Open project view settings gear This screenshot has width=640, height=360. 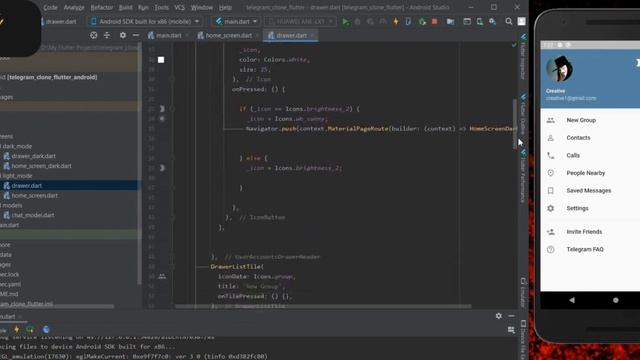point(122,35)
